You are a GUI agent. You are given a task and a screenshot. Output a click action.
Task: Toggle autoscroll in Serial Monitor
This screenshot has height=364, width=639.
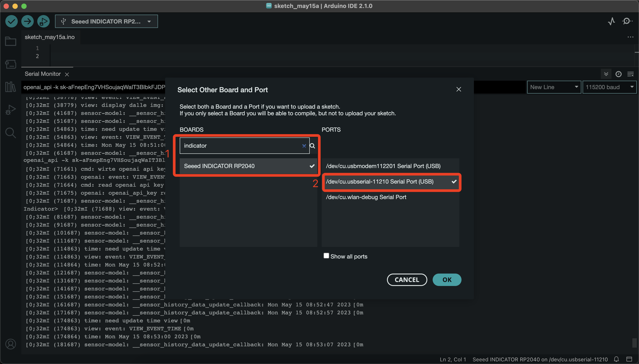tap(606, 74)
